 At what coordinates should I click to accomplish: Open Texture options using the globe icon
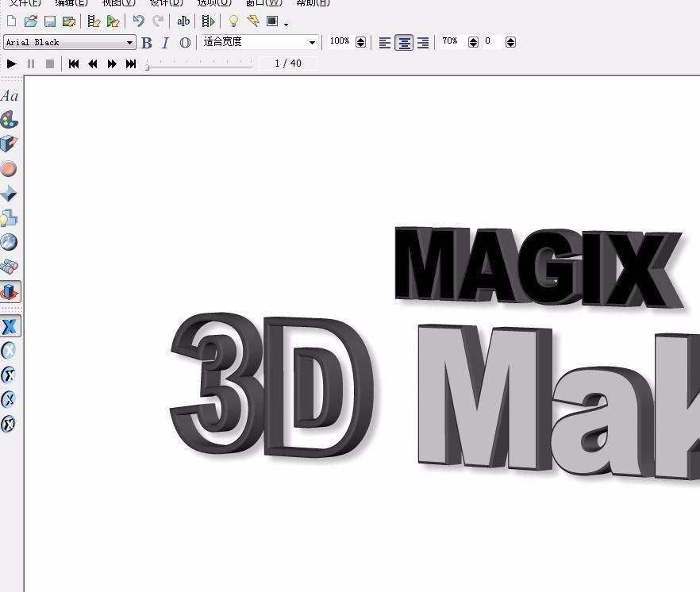tap(10, 242)
